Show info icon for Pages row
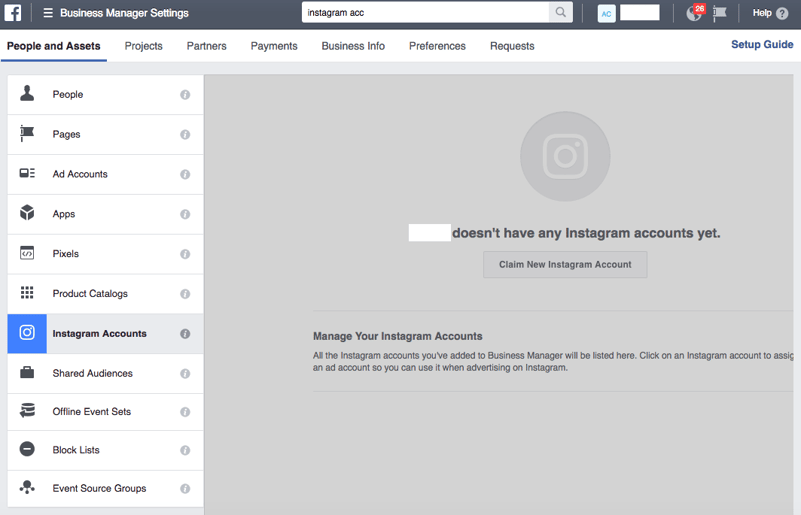801x515 pixels. tap(185, 134)
